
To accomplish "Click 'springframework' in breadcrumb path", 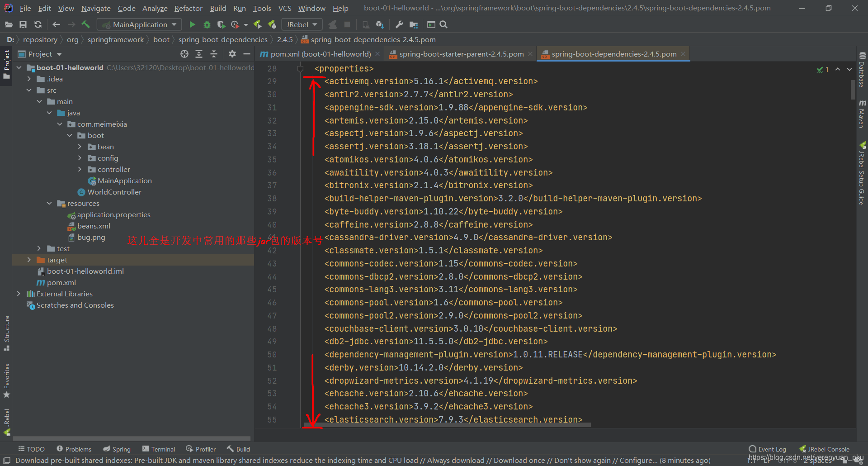I will point(116,39).
